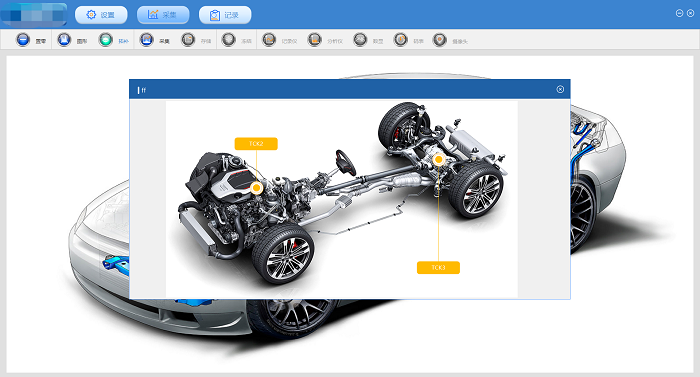This screenshot has height=377, width=700.
Task: Select the orange marker on the engine
Action: [256, 188]
